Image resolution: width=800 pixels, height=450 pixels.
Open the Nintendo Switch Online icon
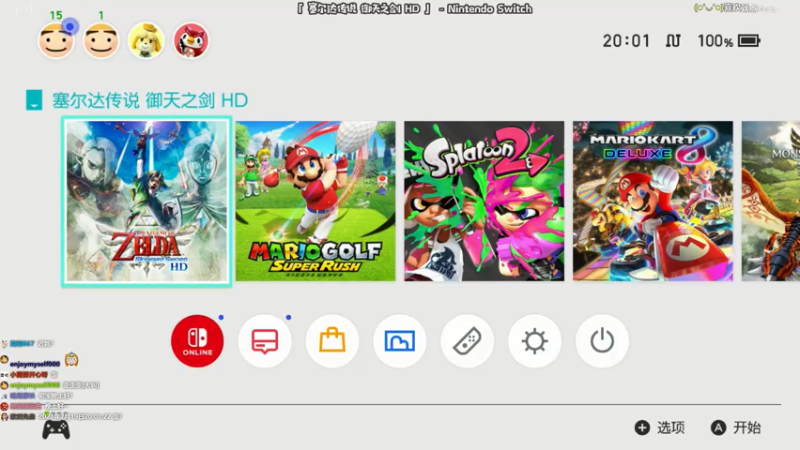(197, 341)
